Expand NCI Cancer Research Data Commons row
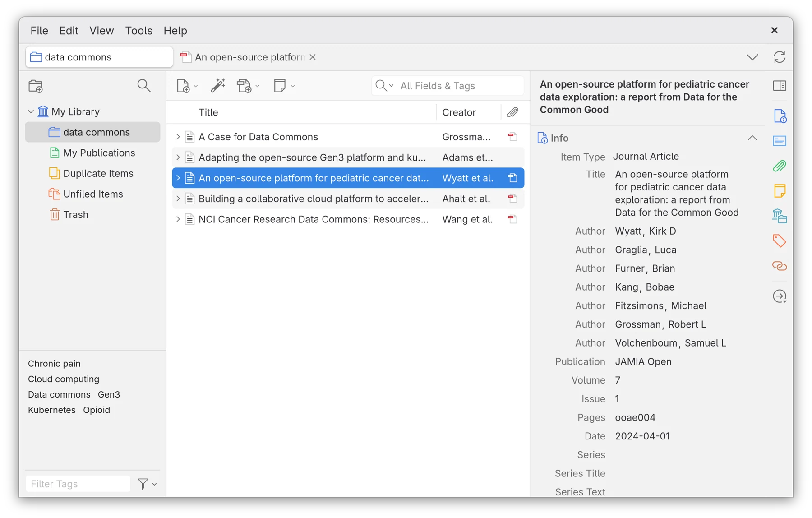The width and height of the screenshot is (812, 518). coord(178,219)
